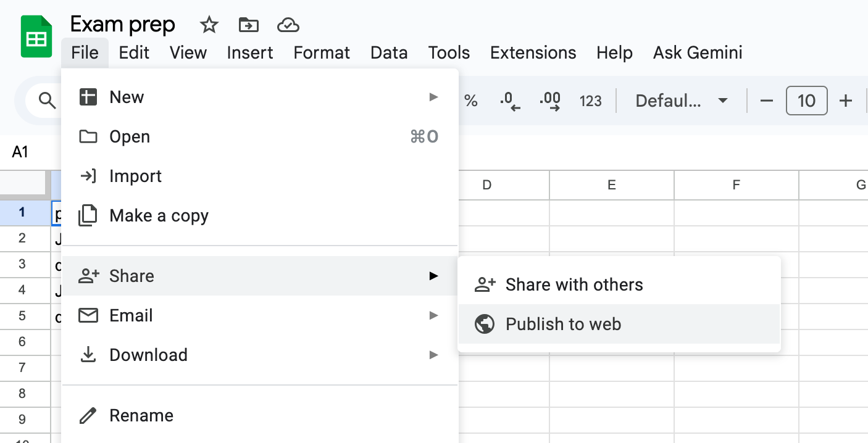Open the Extensions menu
The height and width of the screenshot is (443, 868).
[x=532, y=53]
